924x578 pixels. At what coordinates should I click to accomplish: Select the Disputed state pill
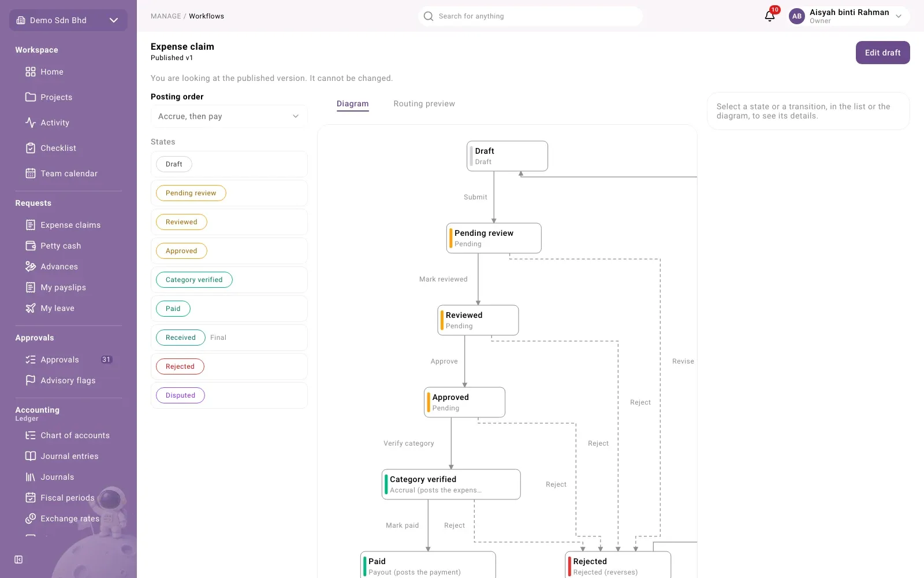tap(181, 395)
